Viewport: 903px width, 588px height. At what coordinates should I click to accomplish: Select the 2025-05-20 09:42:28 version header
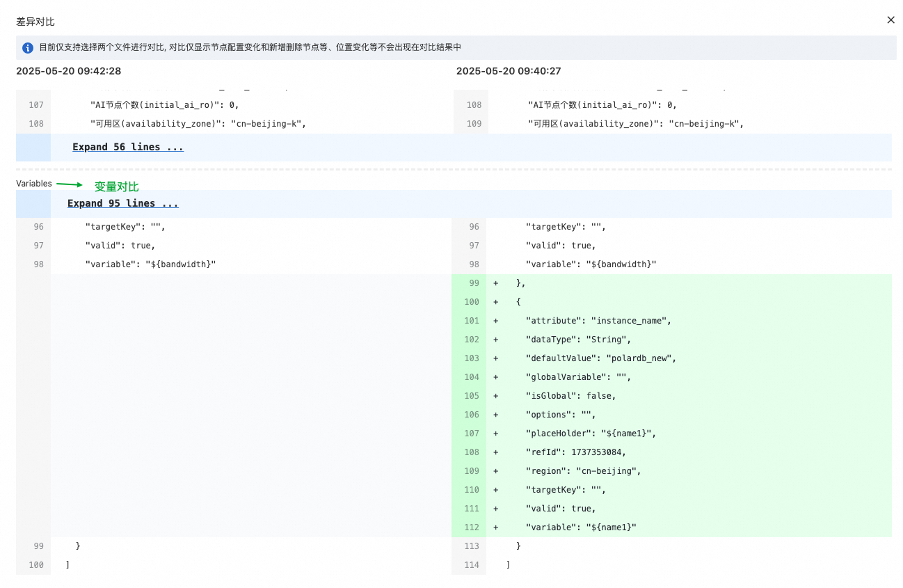(x=69, y=71)
